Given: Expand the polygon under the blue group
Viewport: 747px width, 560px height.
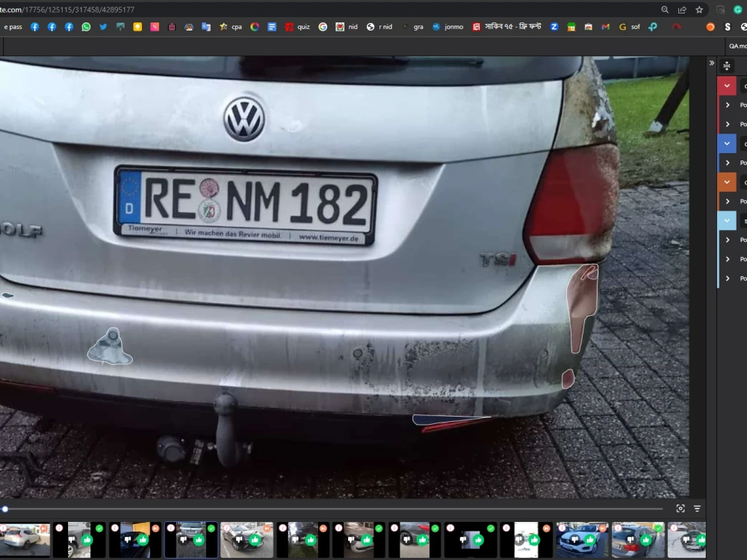Looking at the screenshot, I should tap(728, 163).
